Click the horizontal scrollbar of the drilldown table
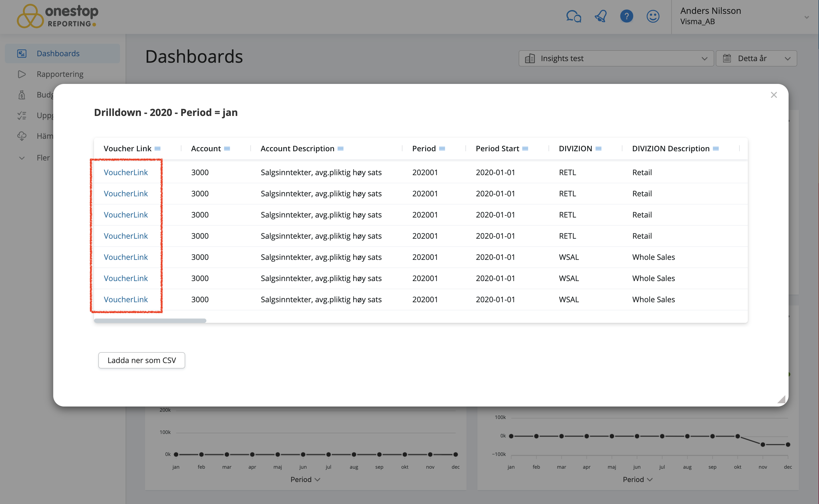This screenshot has height=504, width=819. coord(150,321)
